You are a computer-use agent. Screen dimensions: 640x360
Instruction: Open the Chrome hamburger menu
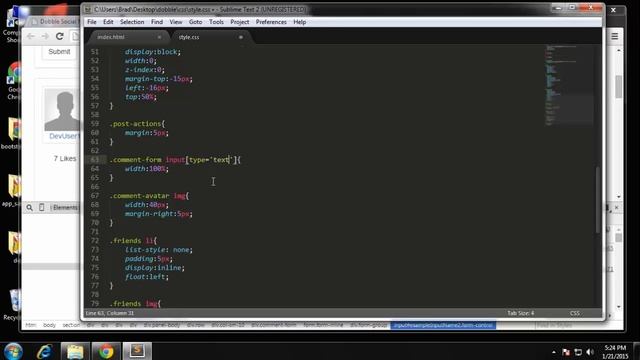click(615, 36)
